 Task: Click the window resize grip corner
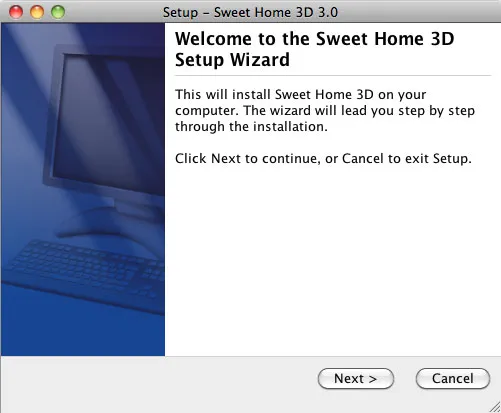coord(495,407)
